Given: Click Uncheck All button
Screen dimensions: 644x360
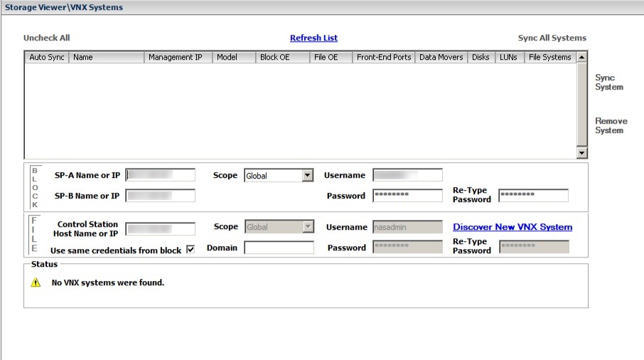Looking at the screenshot, I should tap(47, 38).
